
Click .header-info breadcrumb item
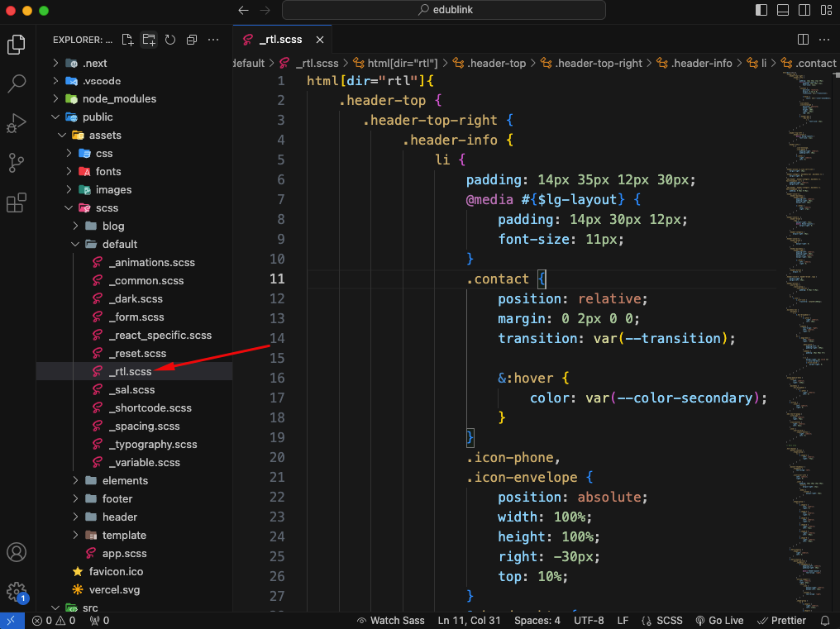coord(694,63)
